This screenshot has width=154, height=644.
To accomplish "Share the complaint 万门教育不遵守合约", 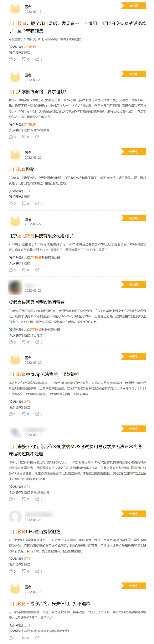I will (x=39, y=638).
